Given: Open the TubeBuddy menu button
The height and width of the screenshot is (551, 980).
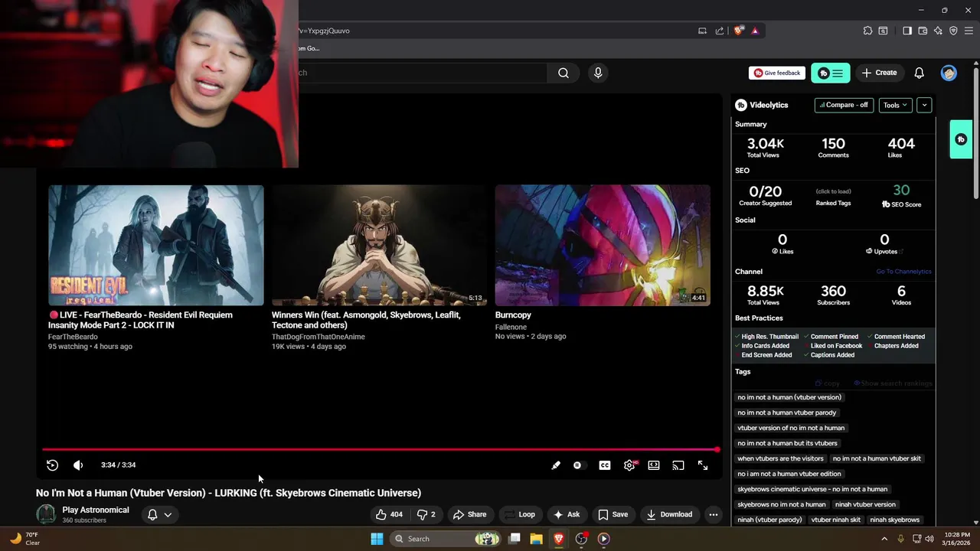Looking at the screenshot, I should [831, 73].
